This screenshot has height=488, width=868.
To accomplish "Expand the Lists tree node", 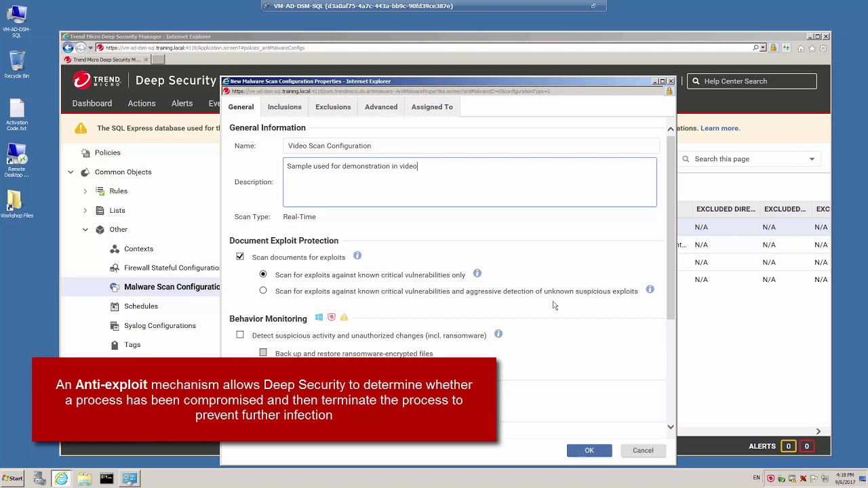I will [85, 211].
